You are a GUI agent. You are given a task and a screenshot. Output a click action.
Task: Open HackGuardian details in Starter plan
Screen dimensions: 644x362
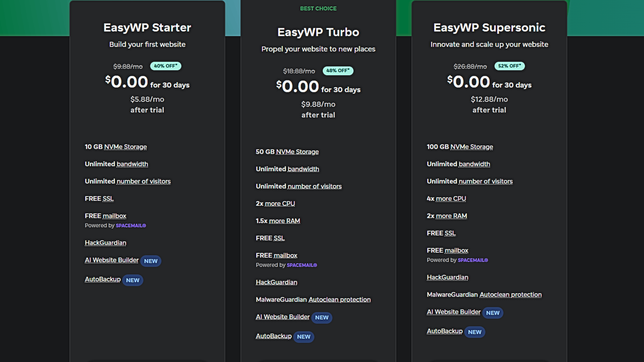point(105,243)
